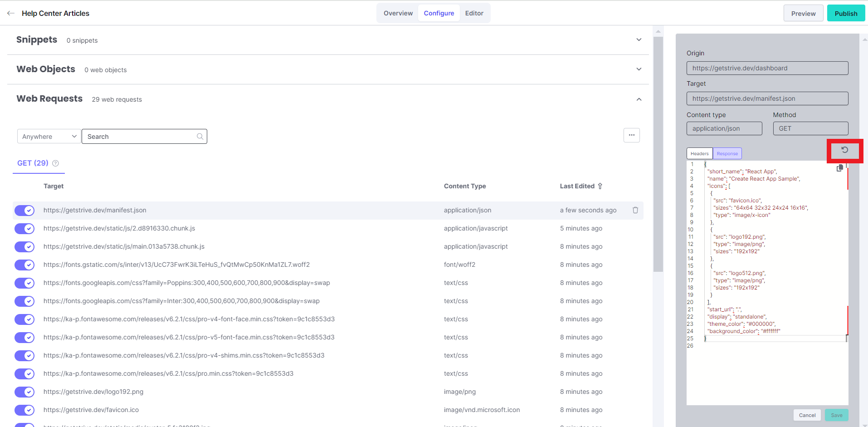Open the three-dots more options menu
The width and height of the screenshot is (868, 427).
pyautogui.click(x=631, y=135)
